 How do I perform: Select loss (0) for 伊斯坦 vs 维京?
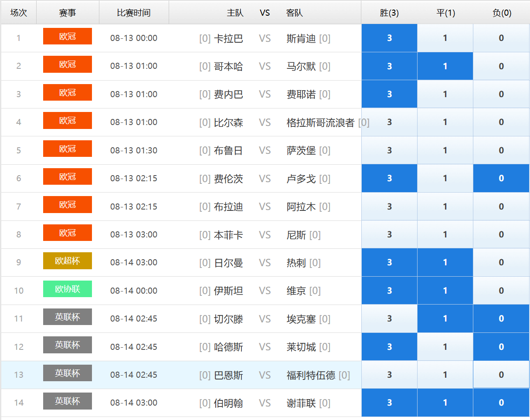(x=501, y=291)
